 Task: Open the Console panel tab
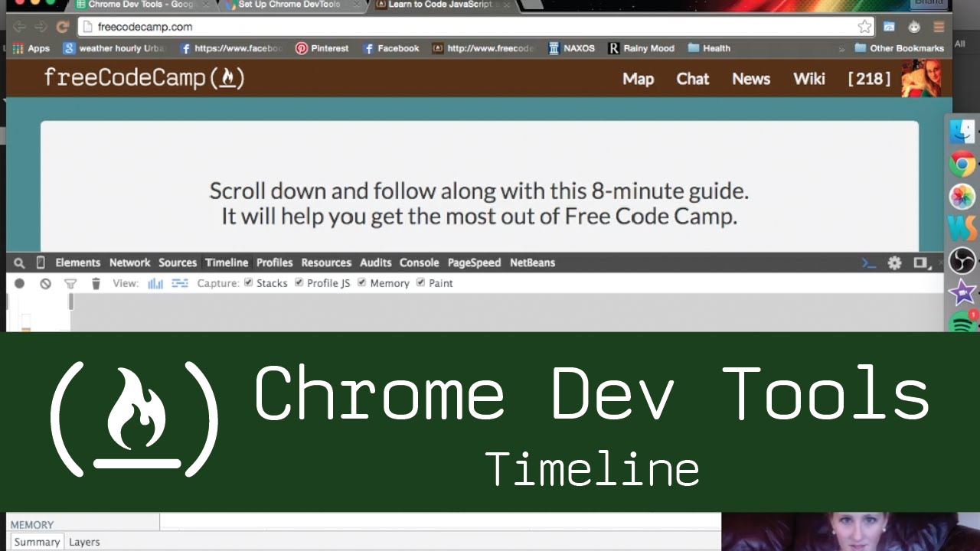(x=419, y=262)
